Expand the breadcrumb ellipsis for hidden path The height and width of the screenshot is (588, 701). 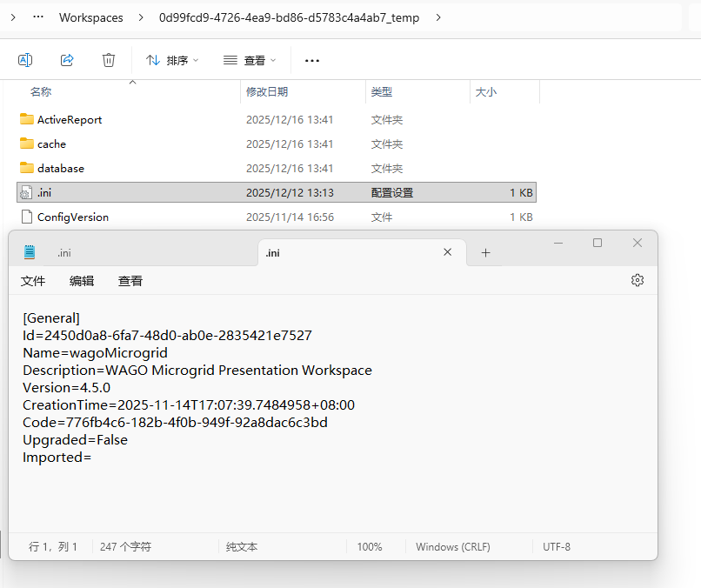37,17
